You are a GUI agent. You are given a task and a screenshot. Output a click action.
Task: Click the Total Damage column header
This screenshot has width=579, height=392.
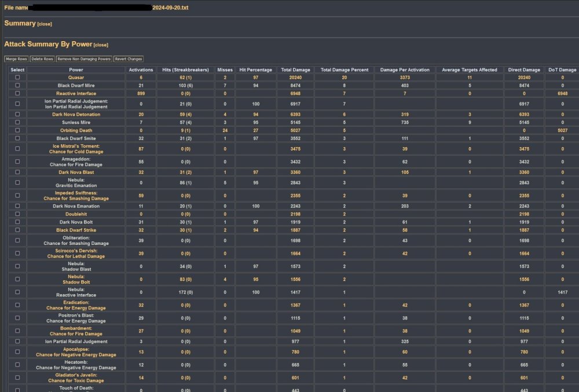pos(295,69)
